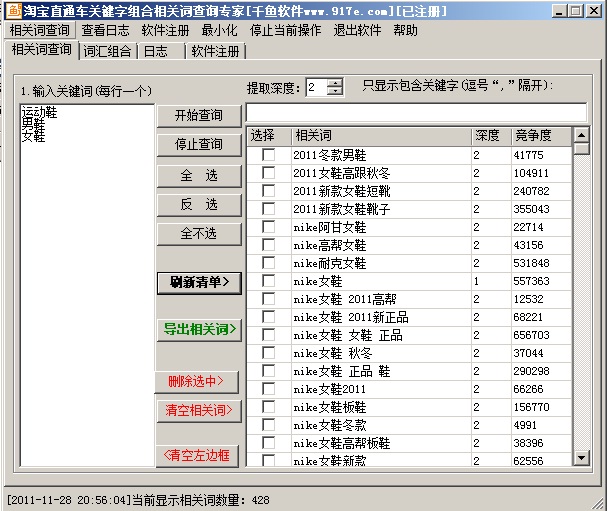This screenshot has height=511, width=607.
Task: Check the box for 2011女鞋高跟秋冬
Action: (268, 173)
